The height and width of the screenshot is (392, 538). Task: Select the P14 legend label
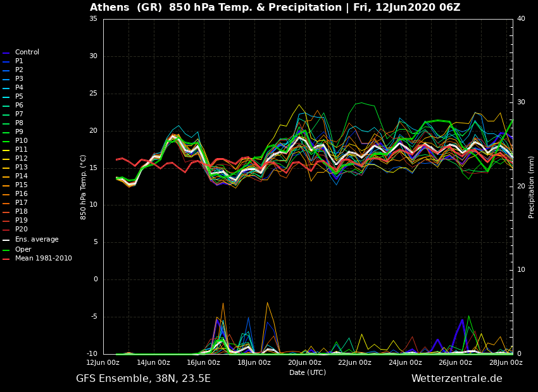pos(22,176)
